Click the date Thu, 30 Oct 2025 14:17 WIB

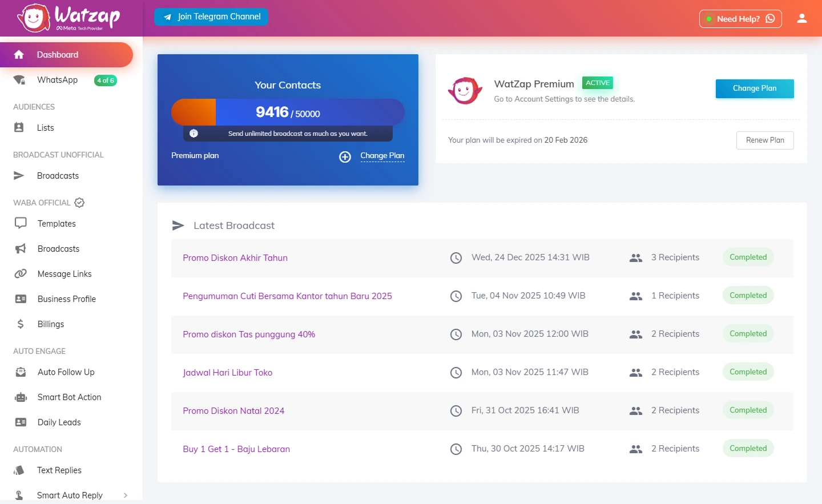pos(528,449)
